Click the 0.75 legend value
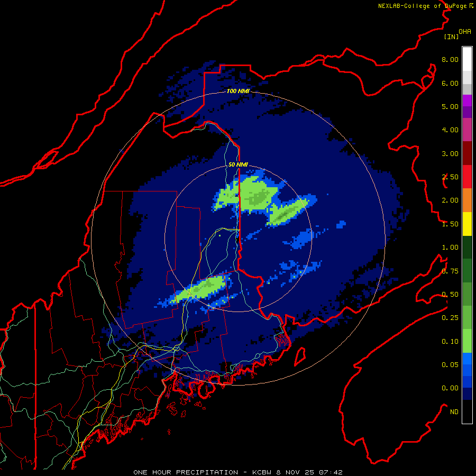Image resolution: width=476 pixels, height=476 pixels. coord(450,271)
